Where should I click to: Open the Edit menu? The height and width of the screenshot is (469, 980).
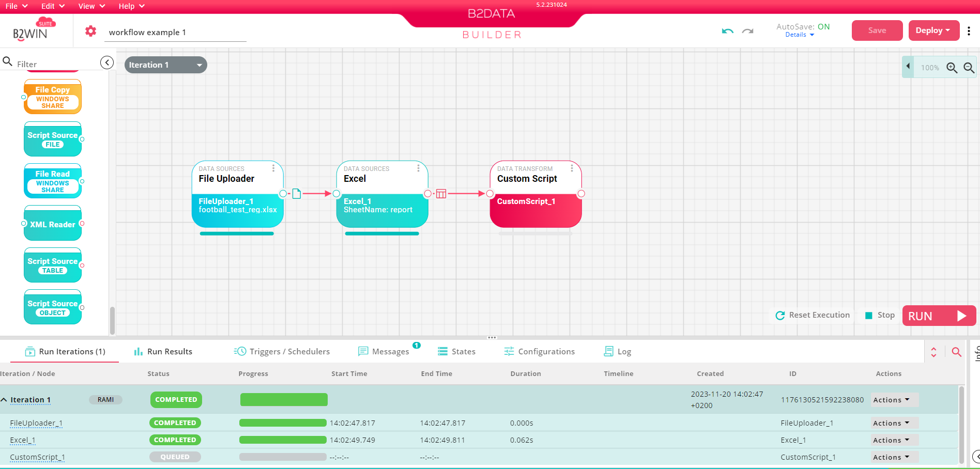(x=53, y=6)
